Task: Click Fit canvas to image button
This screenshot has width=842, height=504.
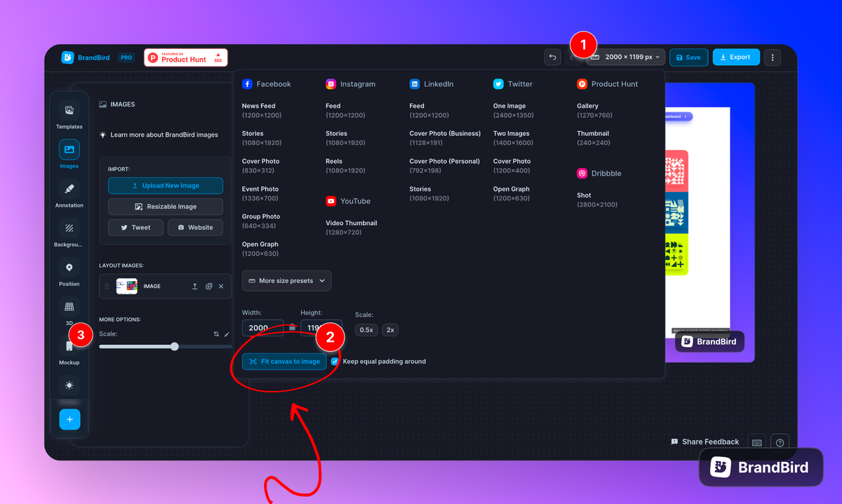Action: pos(284,362)
